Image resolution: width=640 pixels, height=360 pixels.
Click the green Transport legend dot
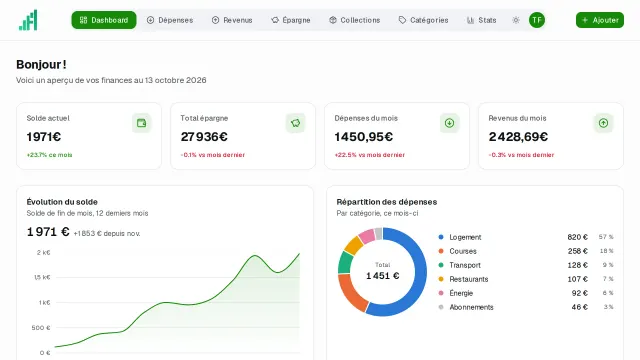point(441,265)
